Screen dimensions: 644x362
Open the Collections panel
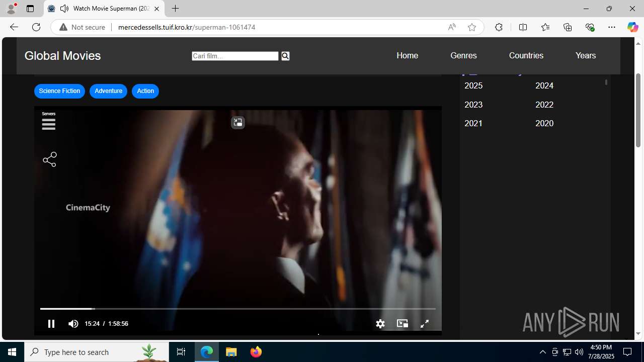pyautogui.click(x=568, y=27)
